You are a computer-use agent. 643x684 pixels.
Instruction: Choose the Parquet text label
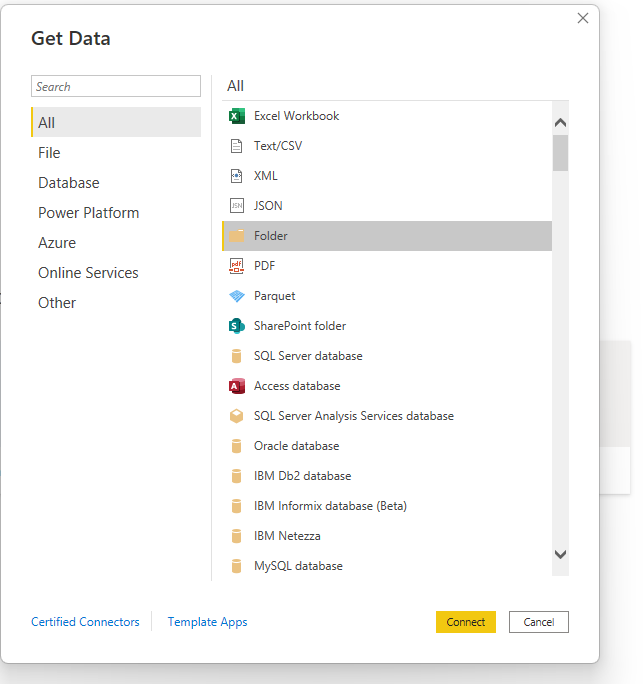pos(275,296)
